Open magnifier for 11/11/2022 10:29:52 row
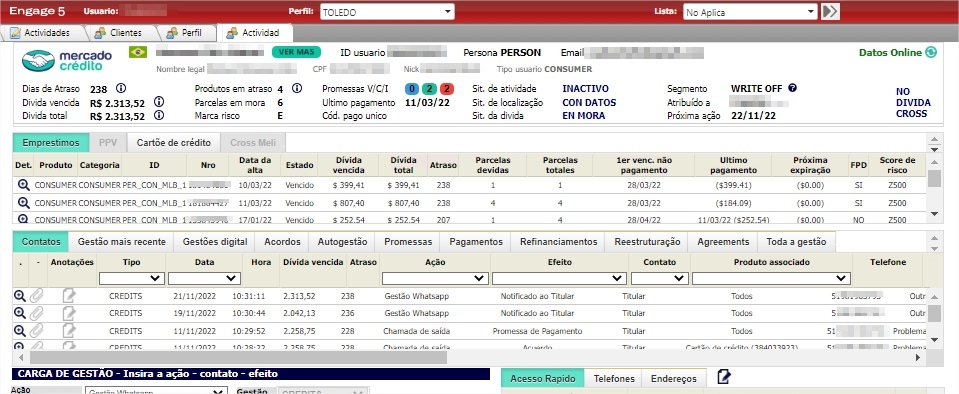 [20, 331]
